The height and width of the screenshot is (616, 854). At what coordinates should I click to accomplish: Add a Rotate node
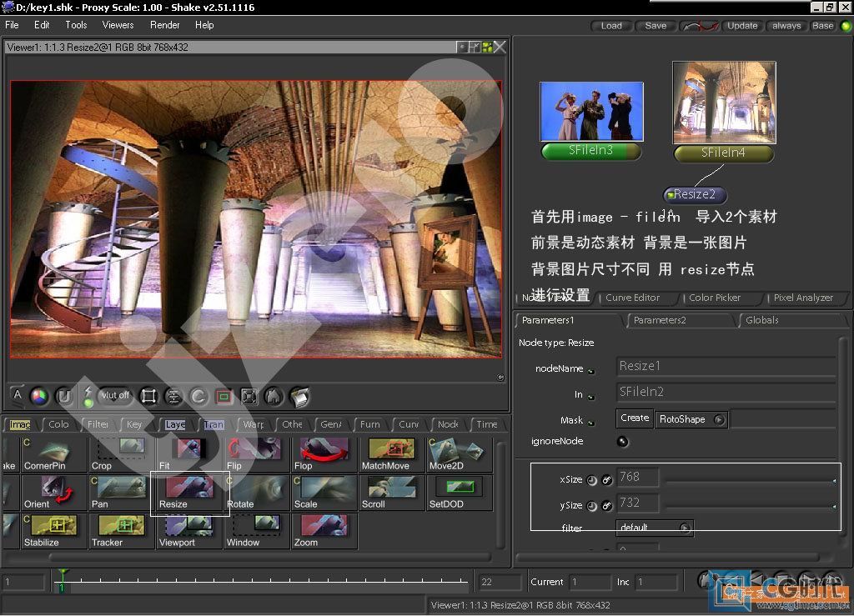(256, 493)
